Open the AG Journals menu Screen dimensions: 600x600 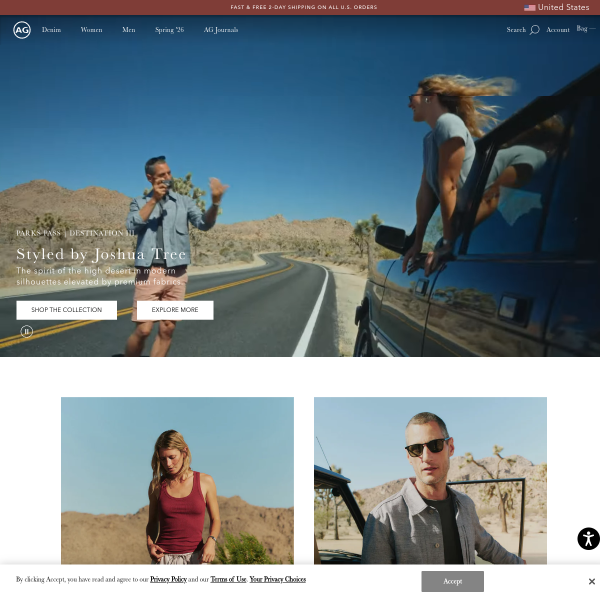click(221, 30)
